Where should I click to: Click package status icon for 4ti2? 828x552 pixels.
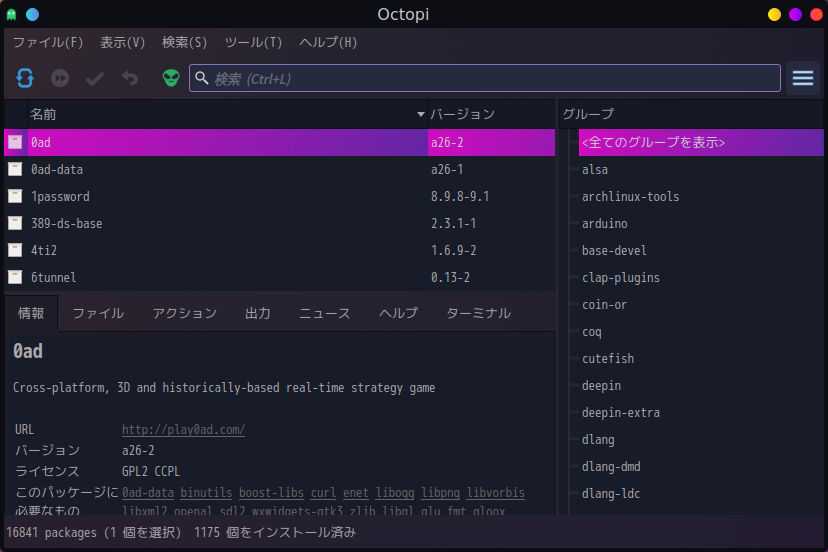point(15,250)
